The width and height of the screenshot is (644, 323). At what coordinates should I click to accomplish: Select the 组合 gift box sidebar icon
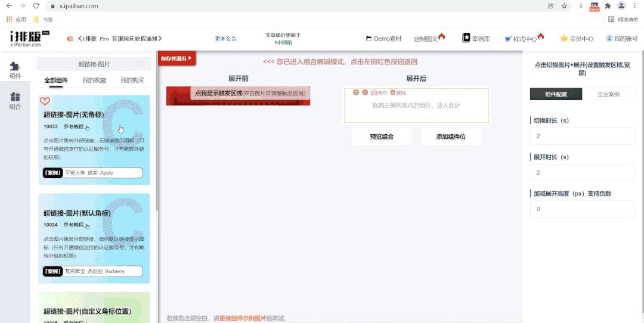pos(15,101)
